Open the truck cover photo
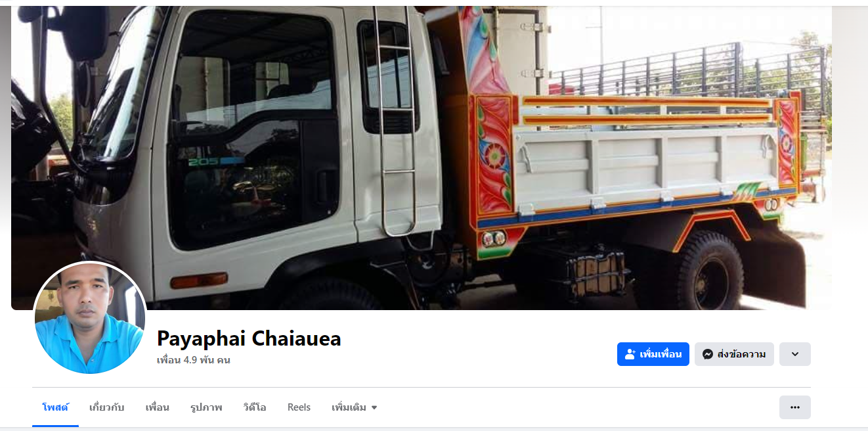The height and width of the screenshot is (431, 868). (422, 158)
